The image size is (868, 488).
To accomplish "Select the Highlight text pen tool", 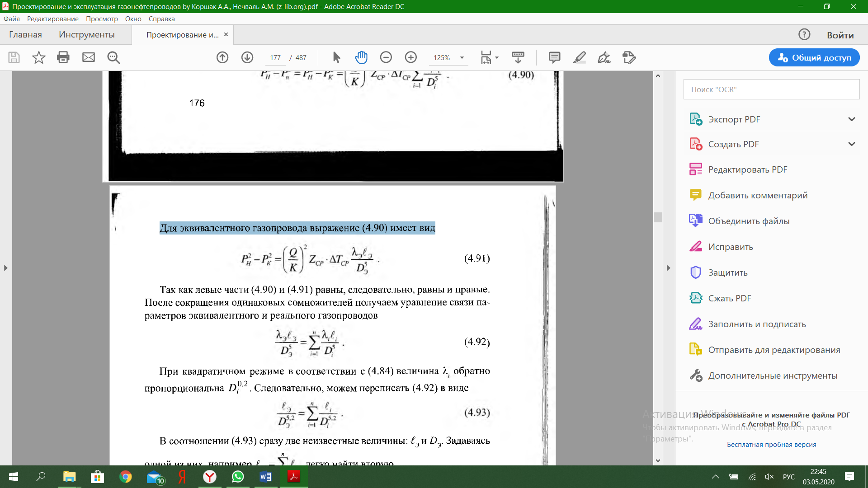I will tap(580, 57).
